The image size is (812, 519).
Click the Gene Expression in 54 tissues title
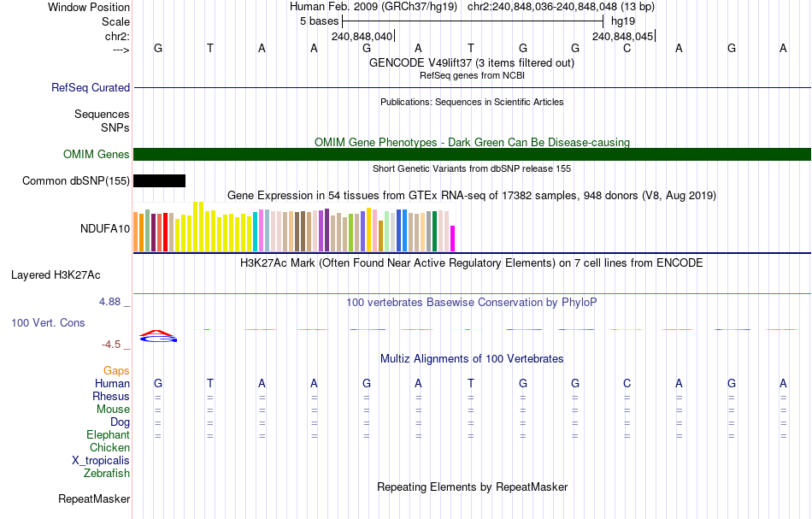tap(472, 195)
